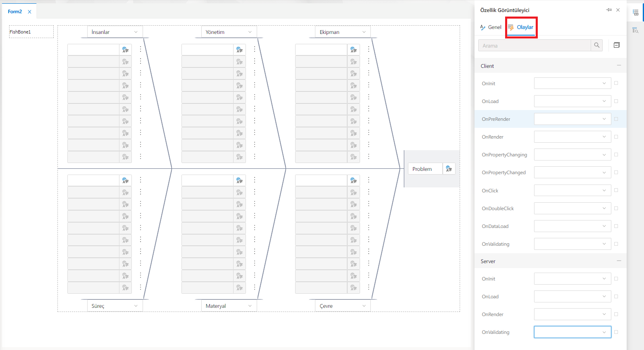Viewport: 644px width, 350px height.
Task: Click the collapse-all icon beside search
Action: click(617, 45)
